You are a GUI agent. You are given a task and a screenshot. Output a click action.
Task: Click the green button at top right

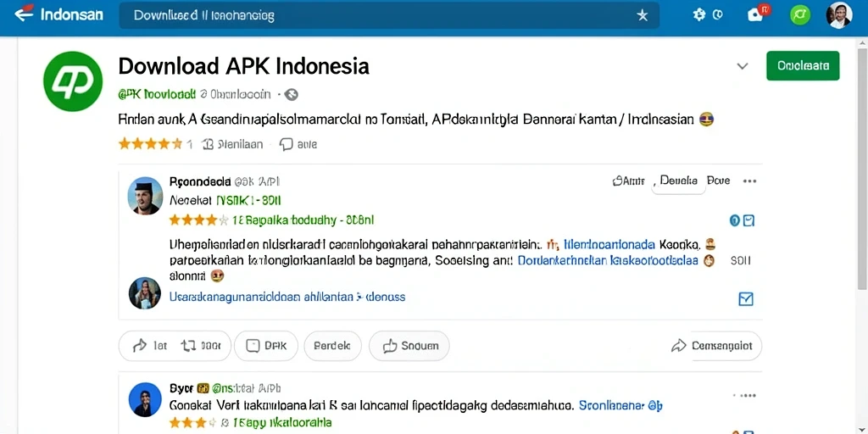tap(803, 66)
